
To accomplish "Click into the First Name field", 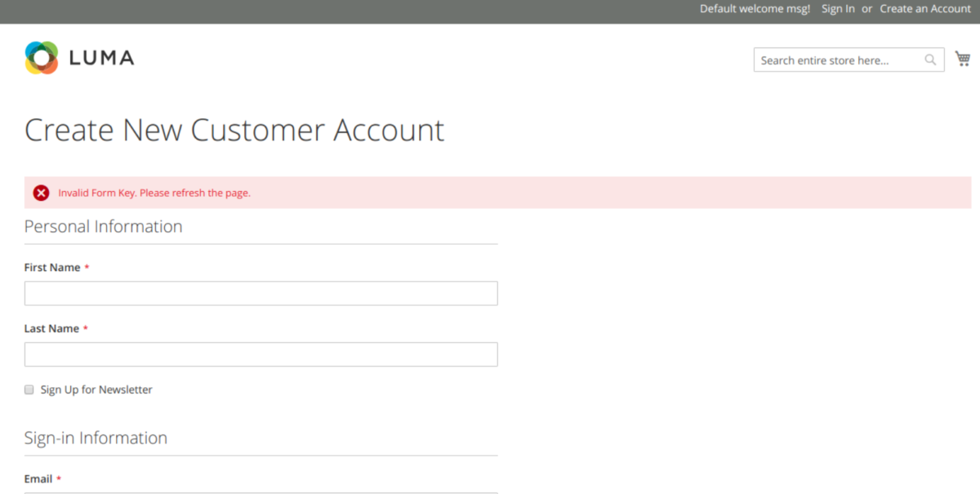I will pyautogui.click(x=261, y=293).
